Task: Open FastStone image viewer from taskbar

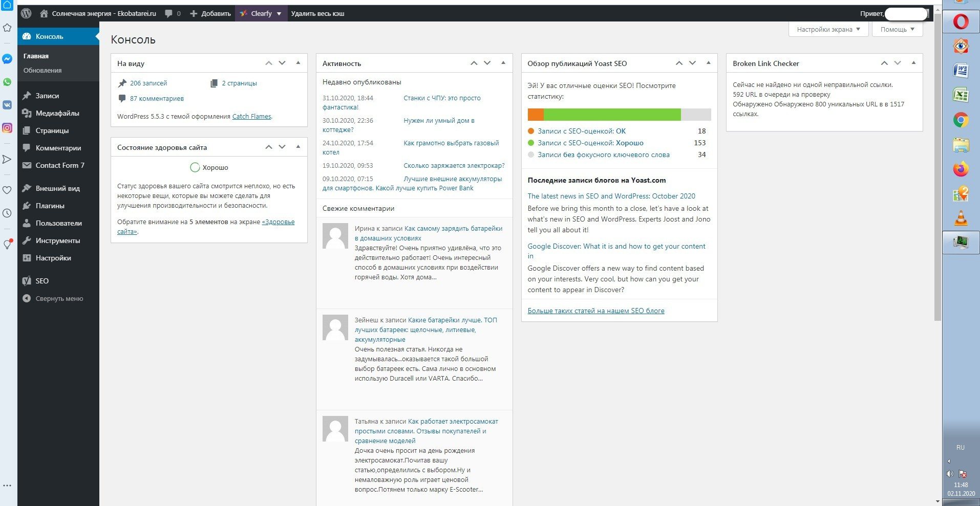Action: point(961,46)
